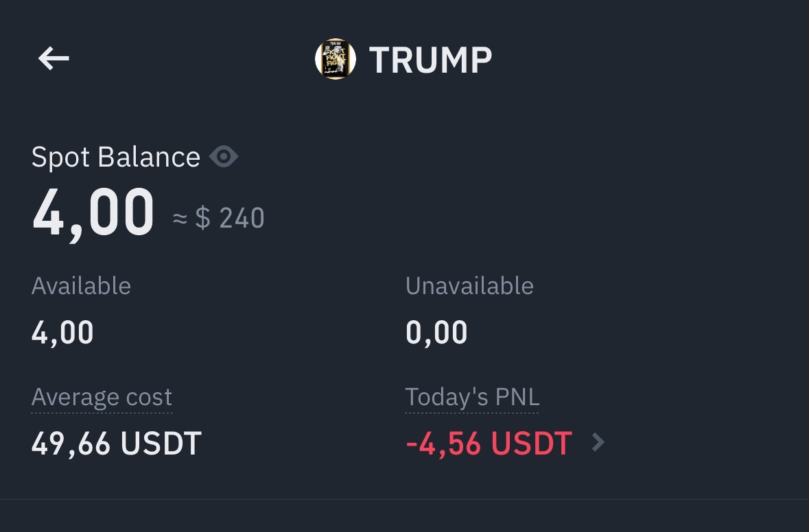Image resolution: width=809 pixels, height=532 pixels.
Task: Click the approximately-equal symbol before $ 240
Action: point(180,219)
